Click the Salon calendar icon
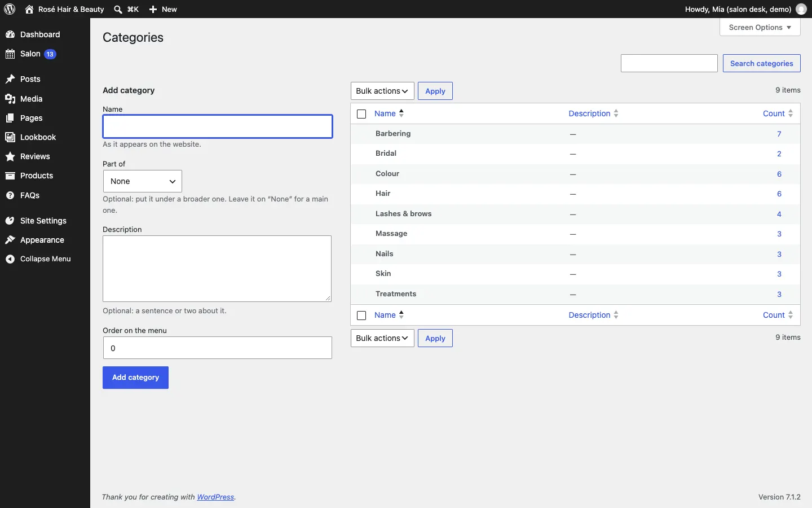Viewport: 812px width, 508px height. click(x=10, y=54)
